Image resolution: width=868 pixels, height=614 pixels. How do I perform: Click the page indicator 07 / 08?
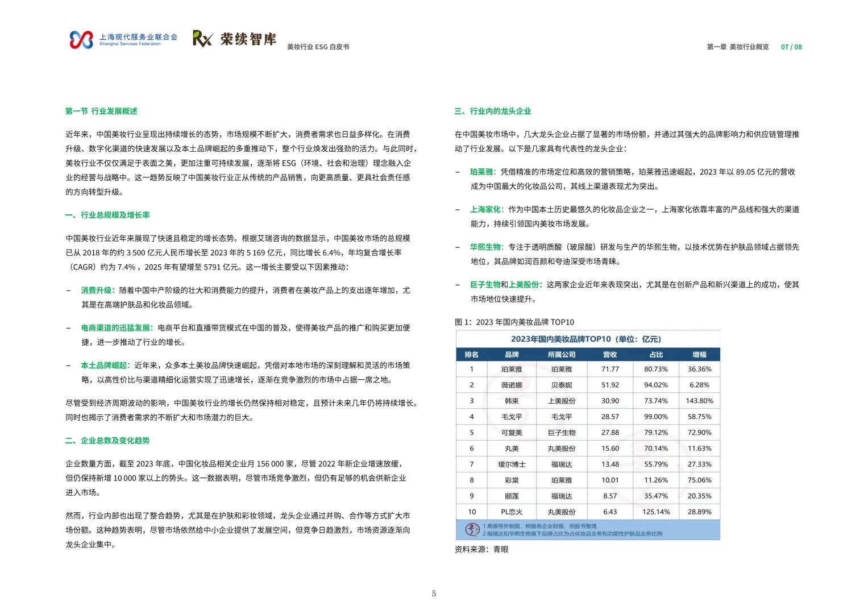click(791, 47)
